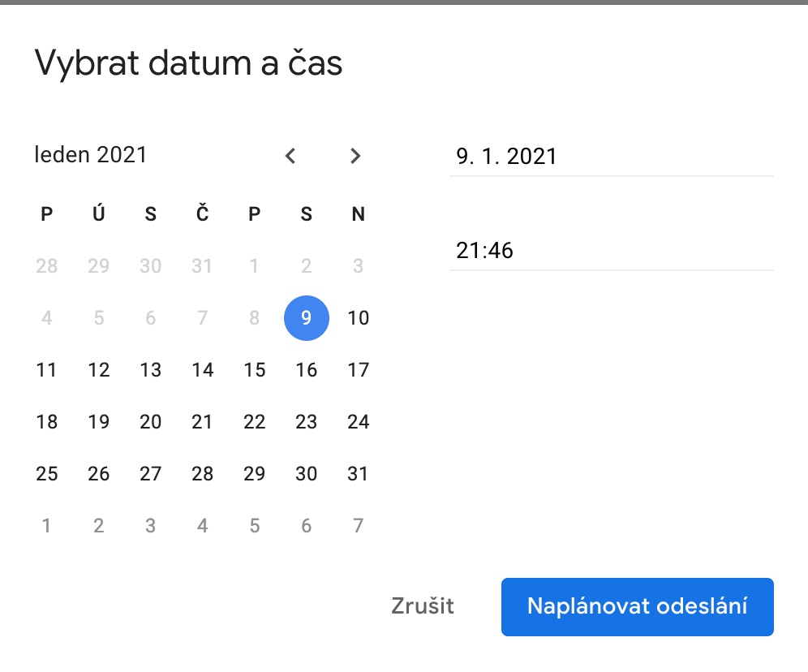
Task: Select January 13 date cell
Action: (150, 370)
